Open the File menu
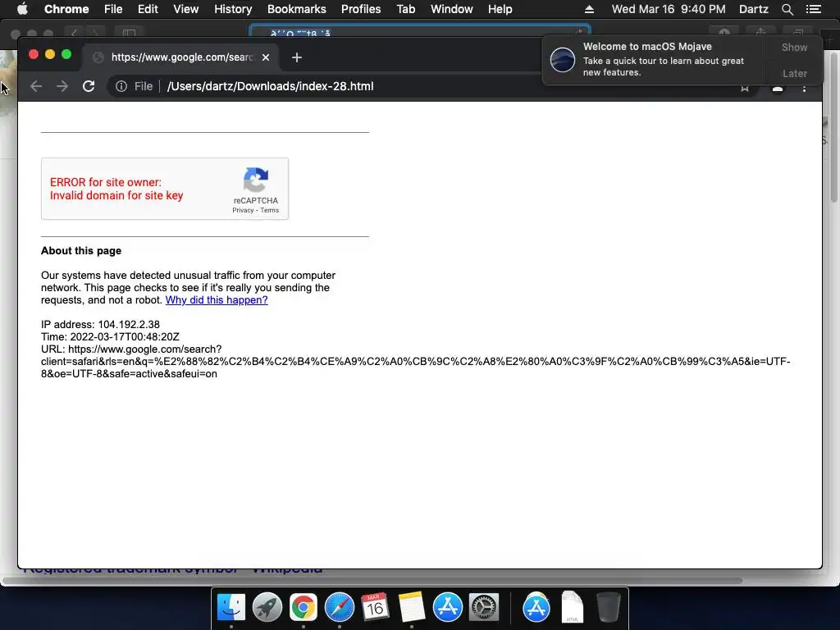Viewport: 840px width, 630px height. (x=113, y=9)
